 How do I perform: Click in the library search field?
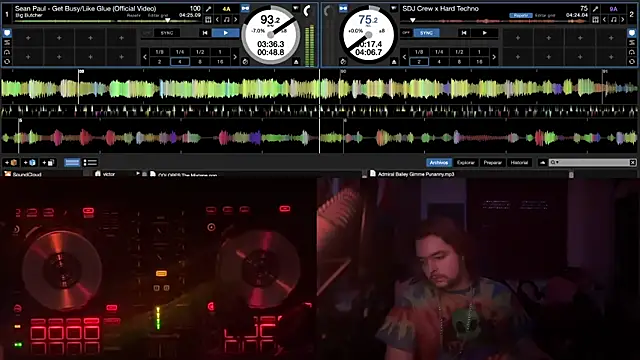590,162
